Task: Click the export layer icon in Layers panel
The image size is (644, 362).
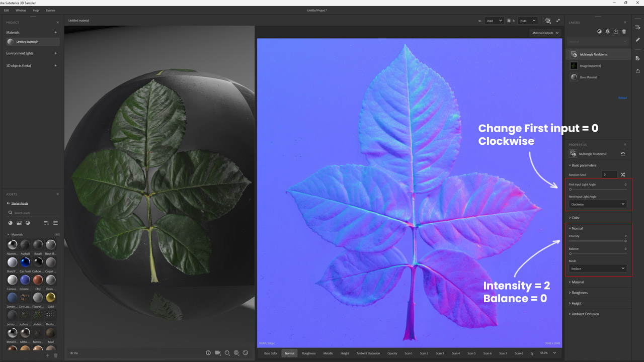Action: [x=616, y=31]
